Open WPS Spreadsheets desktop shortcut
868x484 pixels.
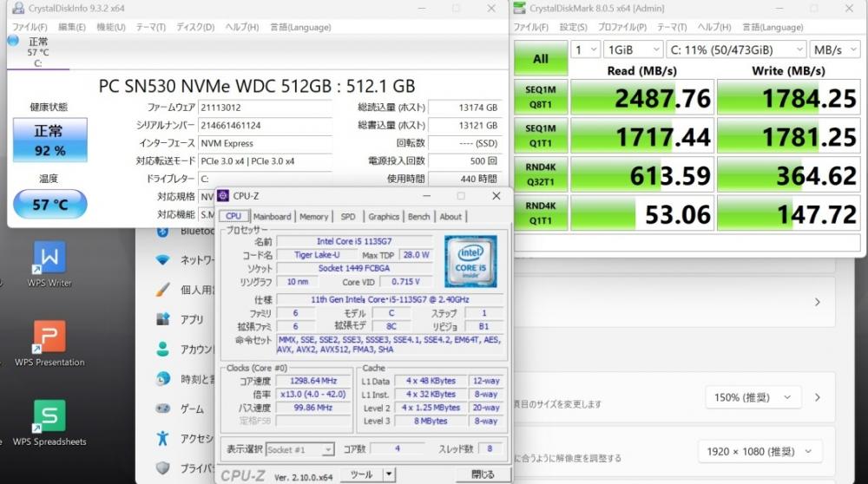49,422
